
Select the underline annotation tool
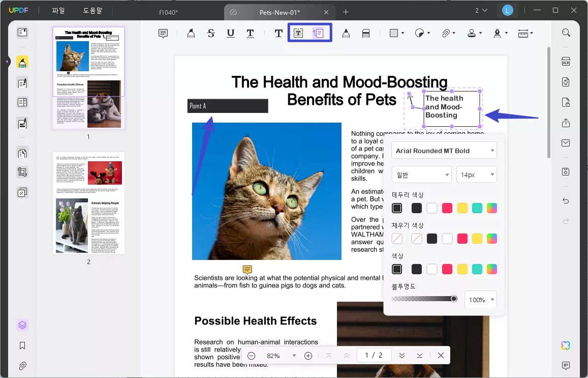[231, 34]
